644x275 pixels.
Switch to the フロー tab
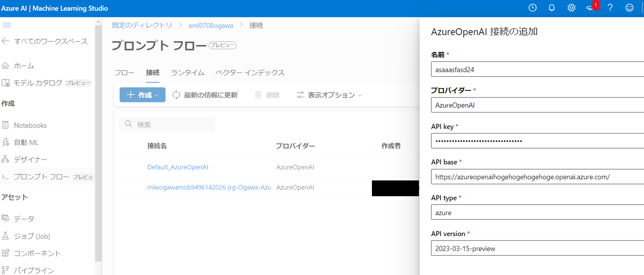[x=124, y=73]
